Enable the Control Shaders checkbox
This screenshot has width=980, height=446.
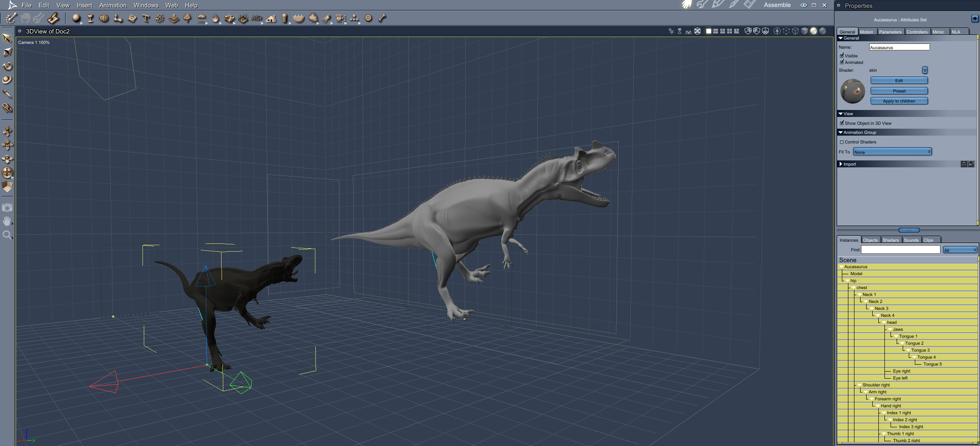pyautogui.click(x=841, y=142)
